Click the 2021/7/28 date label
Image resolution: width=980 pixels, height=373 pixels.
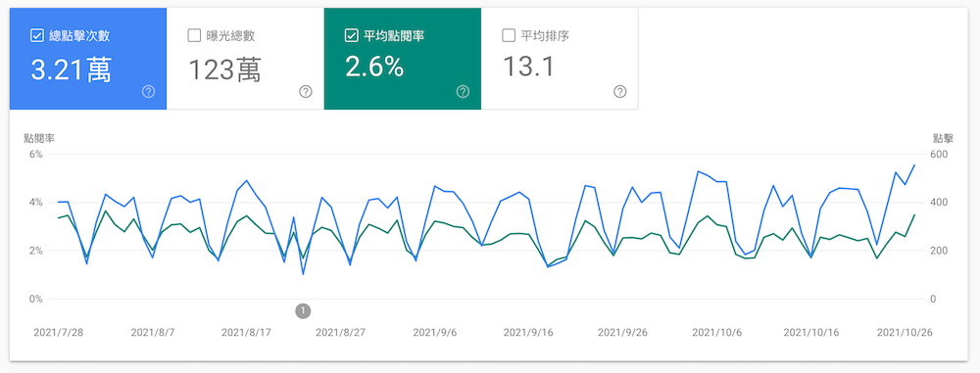58,333
